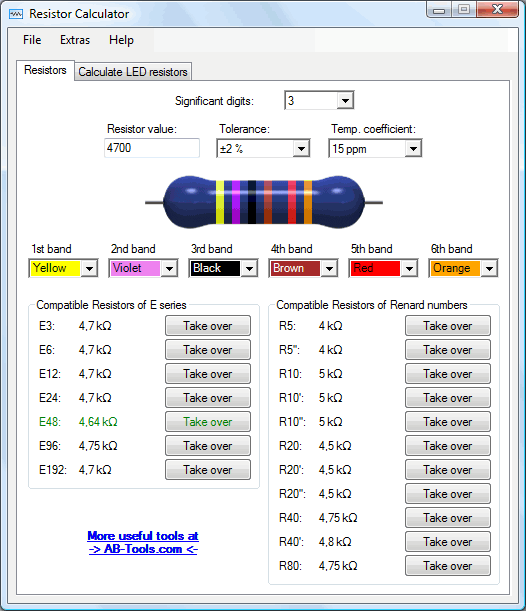Click the black band on the resistor image
Screen dimensions: 526x611
click(252, 202)
